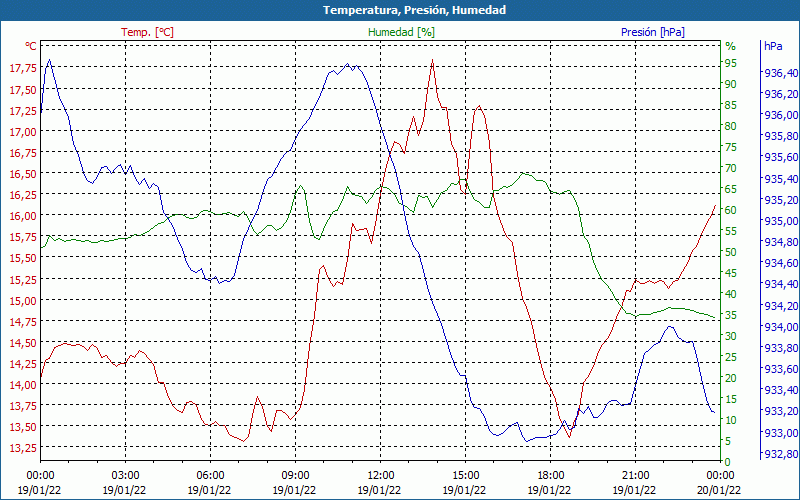
Task: Click the green '%' axis unit label
Action: click(731, 46)
